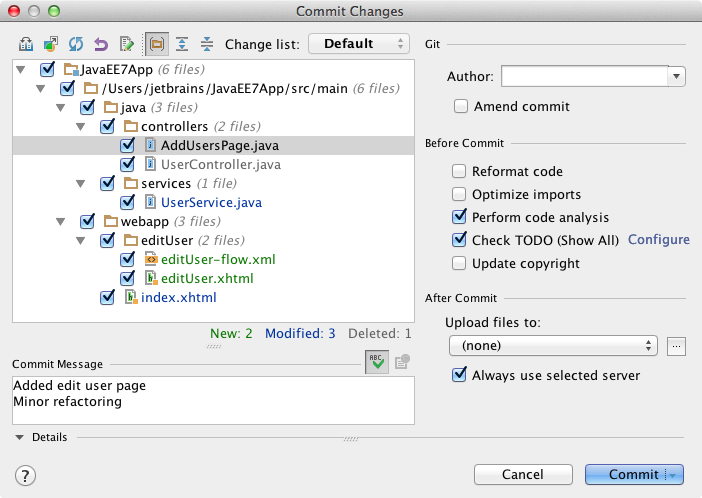The image size is (702, 498).
Task: Toggle the Group by Directory icon
Action: pos(157,44)
